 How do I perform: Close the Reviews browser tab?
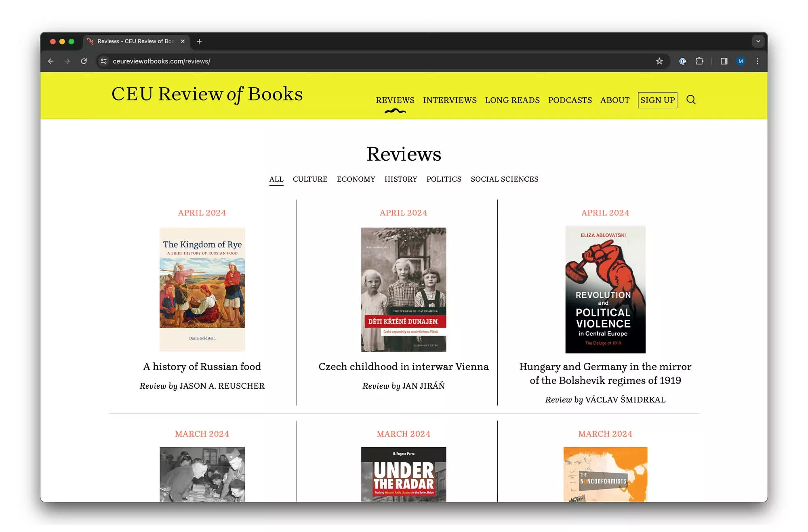(183, 41)
